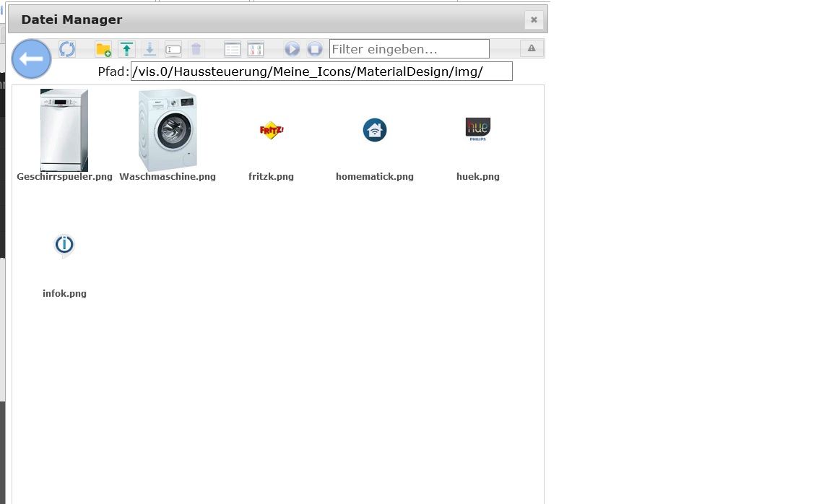
Task: Rename the selected file
Action: 173,49
